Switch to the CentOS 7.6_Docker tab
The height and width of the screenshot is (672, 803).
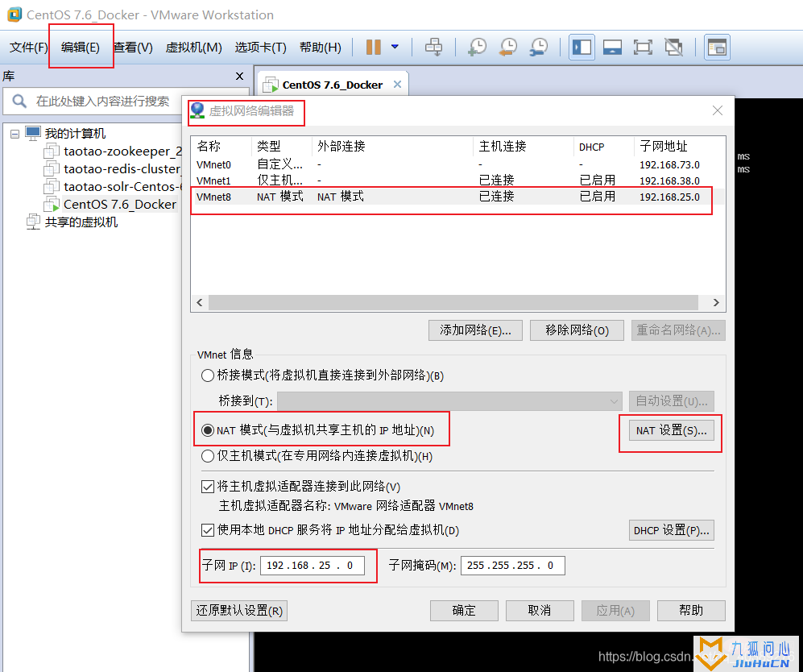[x=332, y=85]
